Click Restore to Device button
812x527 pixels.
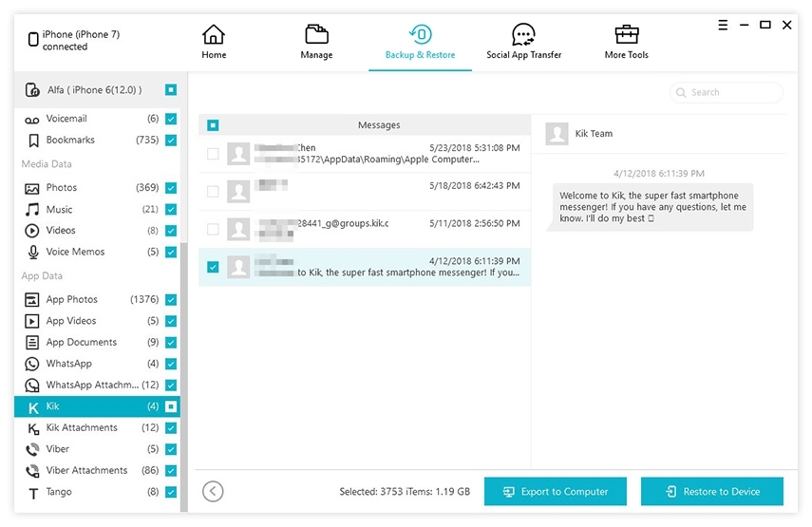pos(712,491)
